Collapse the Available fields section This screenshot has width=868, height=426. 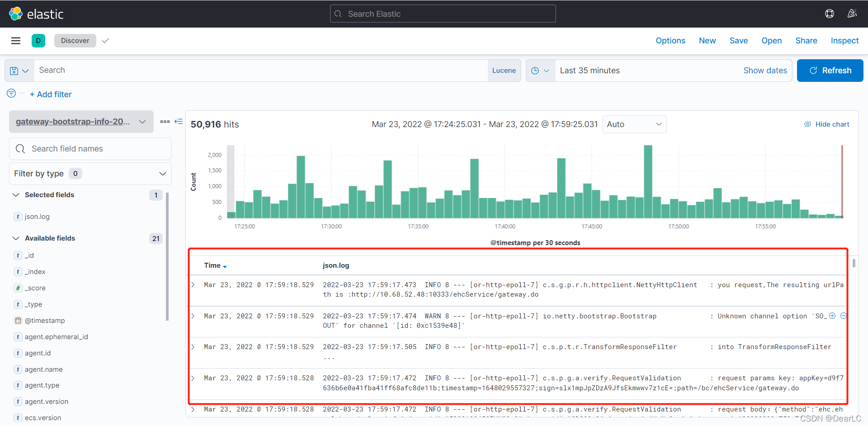[16, 238]
